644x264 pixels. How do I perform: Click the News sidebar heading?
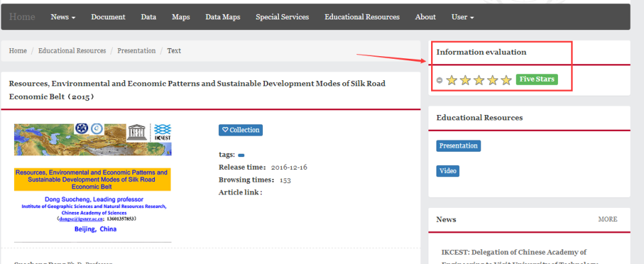coord(446,220)
